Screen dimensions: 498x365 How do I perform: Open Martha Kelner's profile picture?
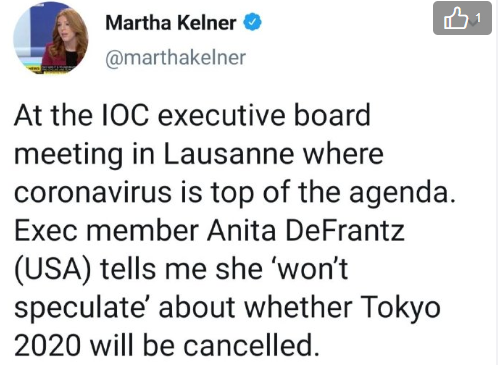coord(51,39)
